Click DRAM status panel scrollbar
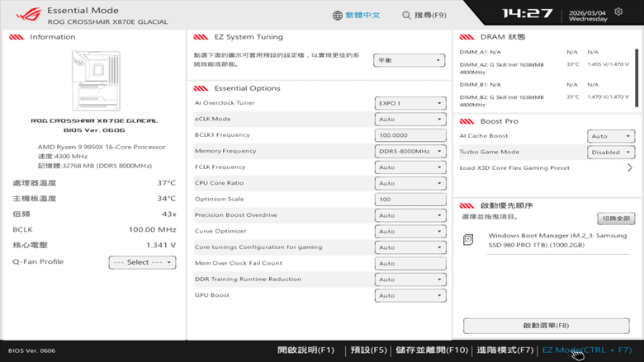 [637, 78]
